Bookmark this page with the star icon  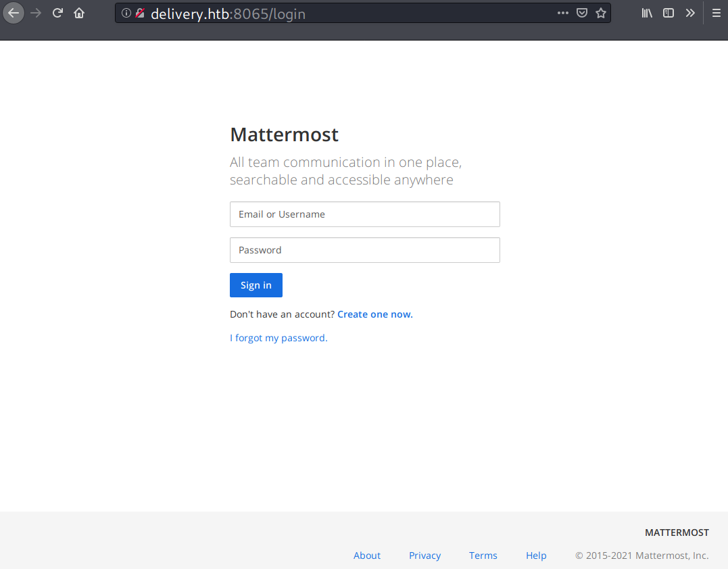click(600, 13)
